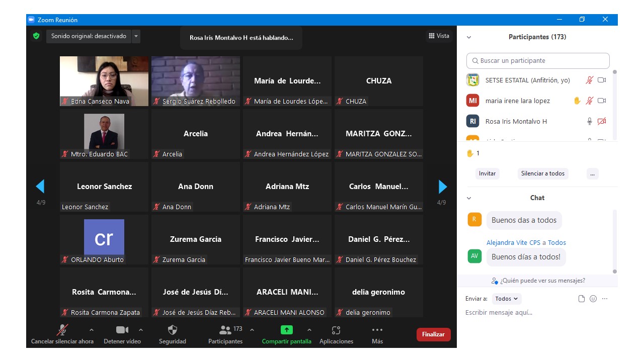Viewport: 644px width, 362px height.
Task: Unmute with Cancelar silenciar ahora
Action: coord(62,334)
